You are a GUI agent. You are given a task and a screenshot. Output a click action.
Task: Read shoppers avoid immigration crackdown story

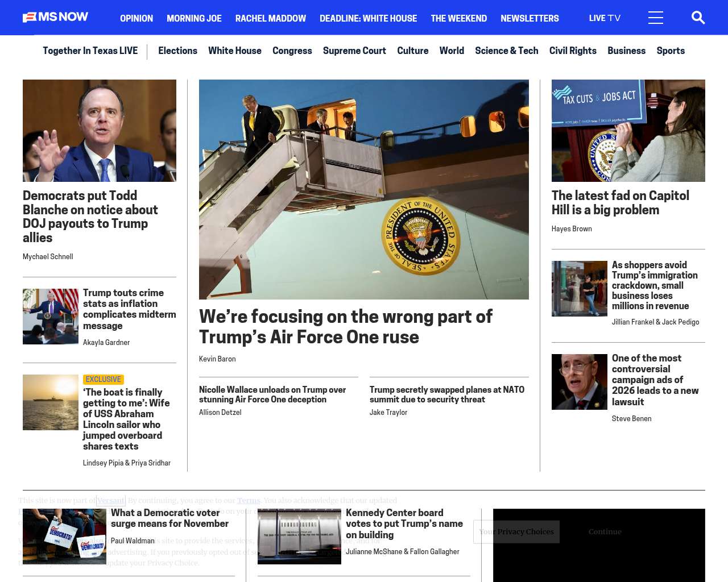(x=655, y=285)
